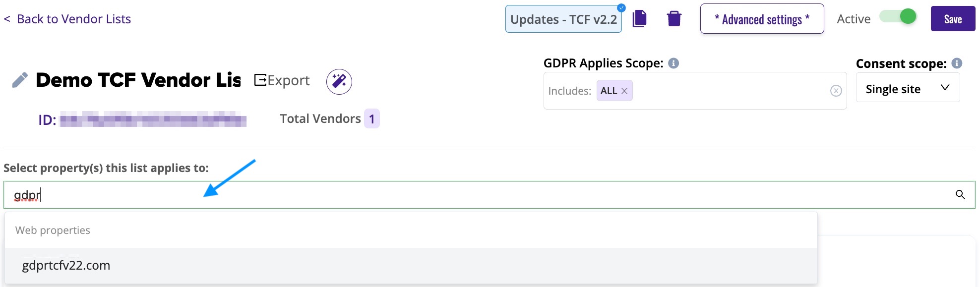
Task: Click the Save button
Action: [953, 19]
